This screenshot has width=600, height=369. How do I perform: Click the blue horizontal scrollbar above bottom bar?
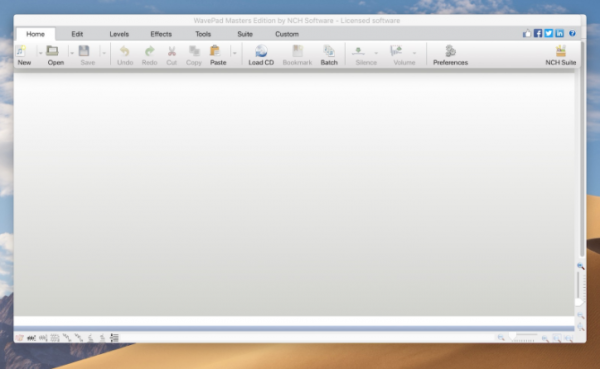pos(294,328)
